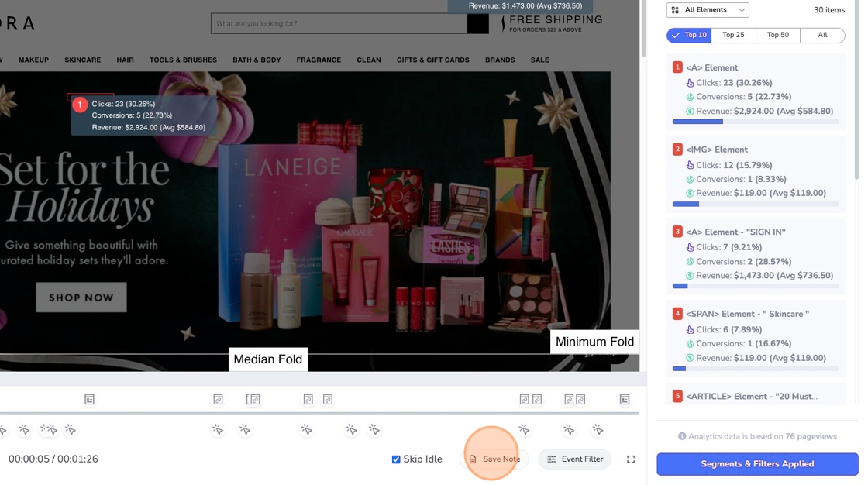The width and height of the screenshot is (868, 485).
Task: Click the red rank 5 badge in element list
Action: click(677, 396)
